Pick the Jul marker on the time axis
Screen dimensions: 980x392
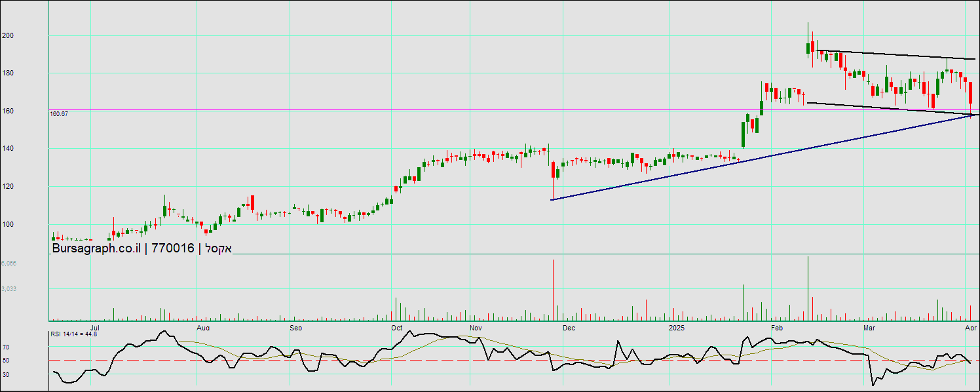click(95, 327)
